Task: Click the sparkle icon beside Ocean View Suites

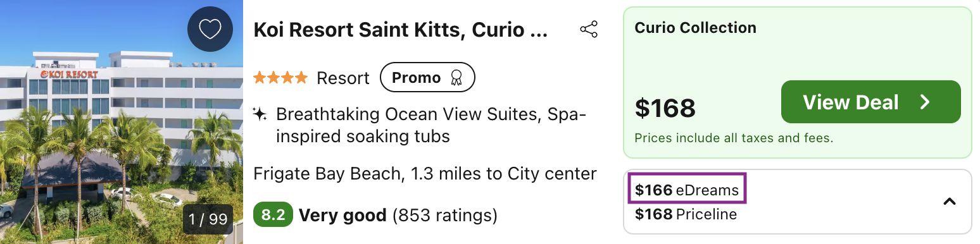Action: [x=260, y=114]
